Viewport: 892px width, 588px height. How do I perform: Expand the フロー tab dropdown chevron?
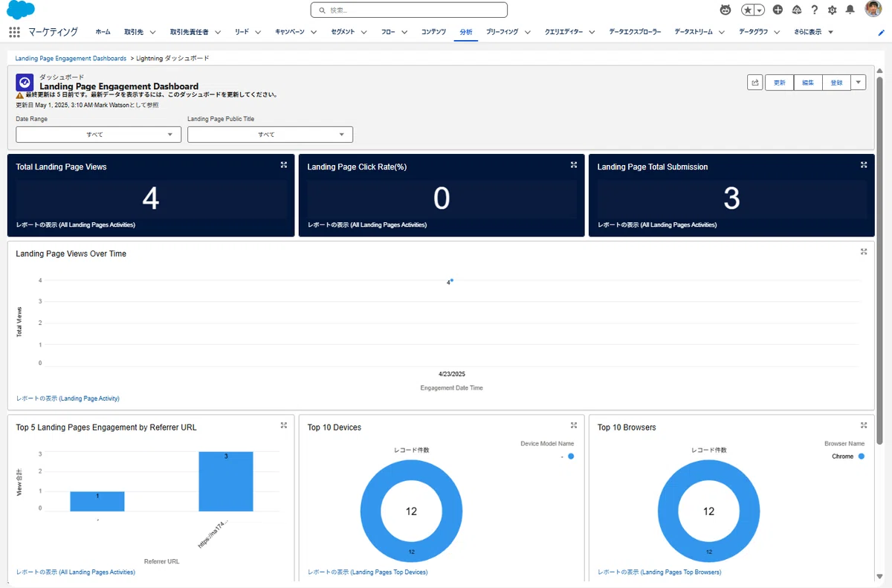pos(404,32)
